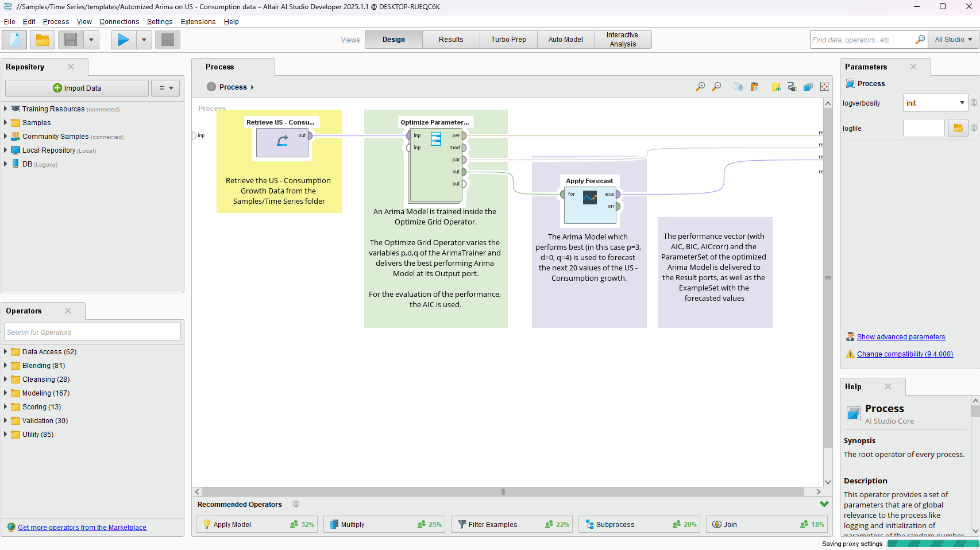The width and height of the screenshot is (980, 550).
Task: Add a note to the process canvas
Action: click(x=776, y=87)
